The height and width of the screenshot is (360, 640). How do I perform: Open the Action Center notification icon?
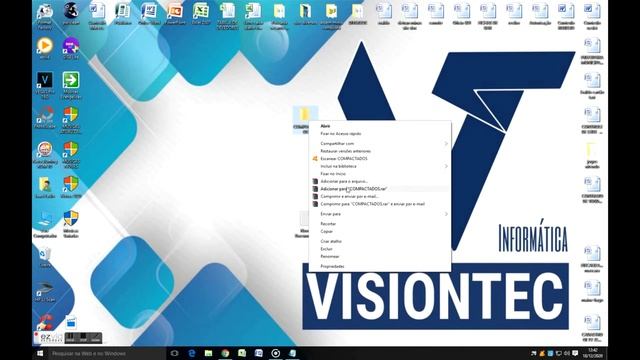click(x=575, y=353)
